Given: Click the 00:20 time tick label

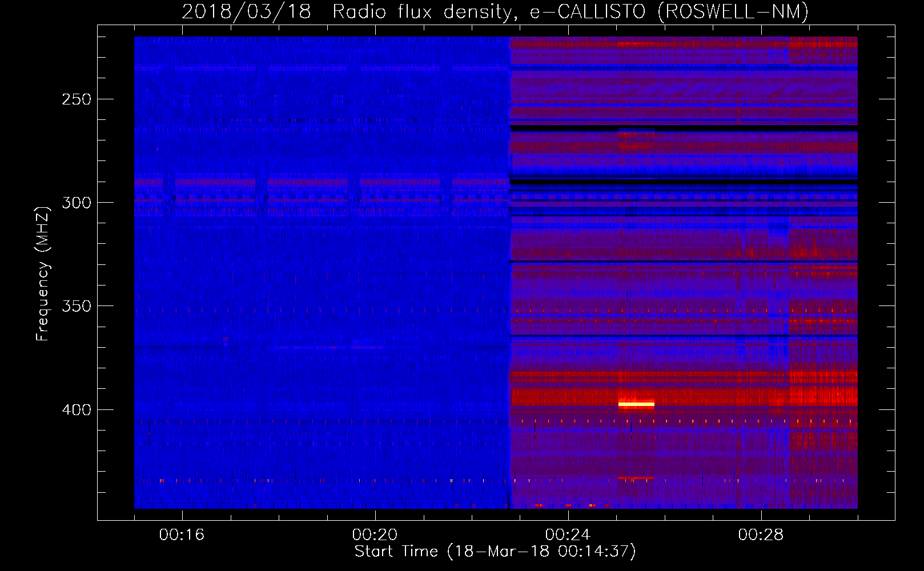Looking at the screenshot, I should pyautogui.click(x=375, y=534).
